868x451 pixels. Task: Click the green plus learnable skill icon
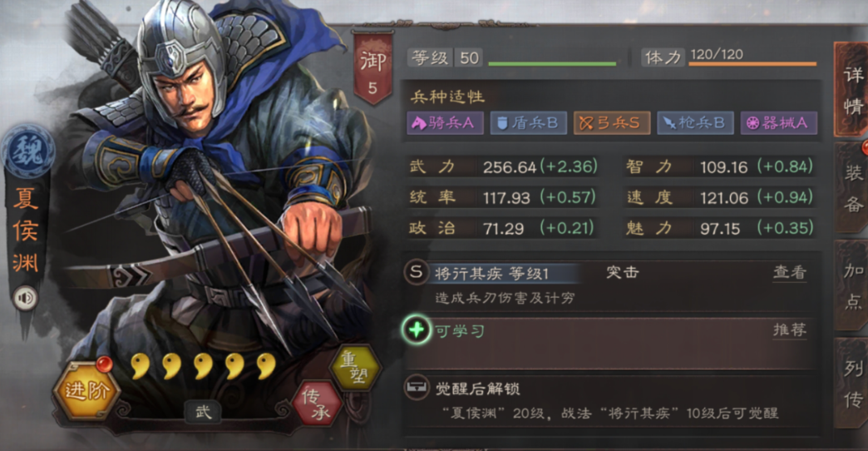pos(417,330)
